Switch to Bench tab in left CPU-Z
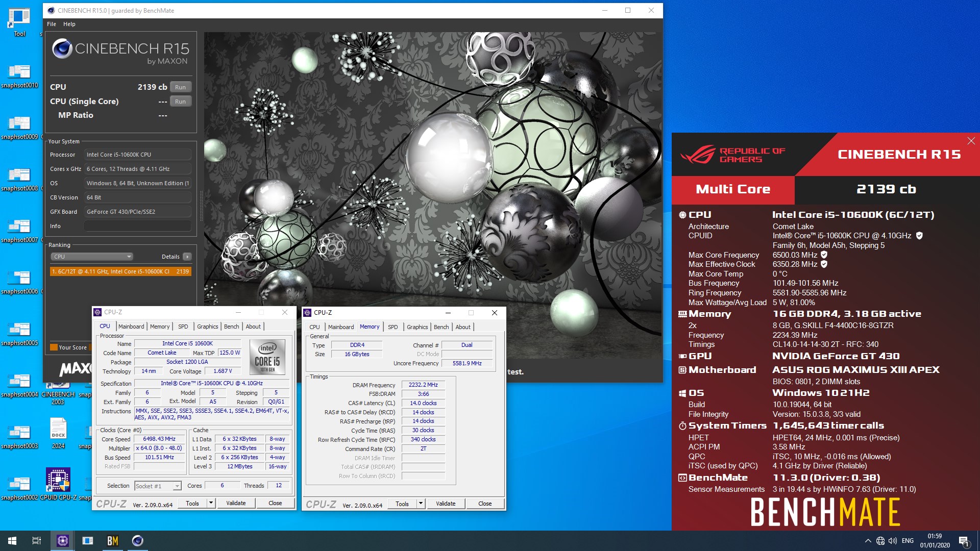 click(x=232, y=327)
